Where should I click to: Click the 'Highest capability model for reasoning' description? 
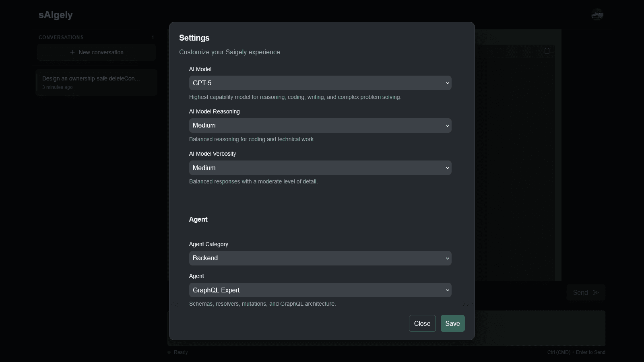(x=295, y=97)
